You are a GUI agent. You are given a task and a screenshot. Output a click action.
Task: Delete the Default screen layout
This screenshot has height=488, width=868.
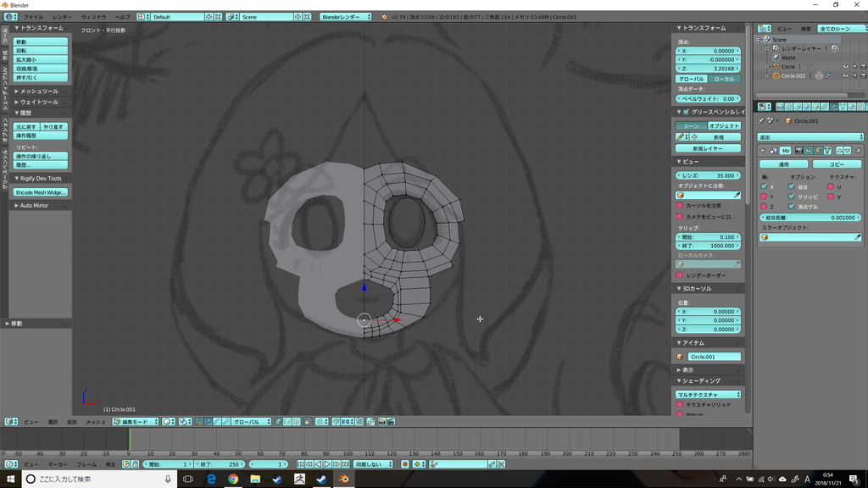click(218, 17)
